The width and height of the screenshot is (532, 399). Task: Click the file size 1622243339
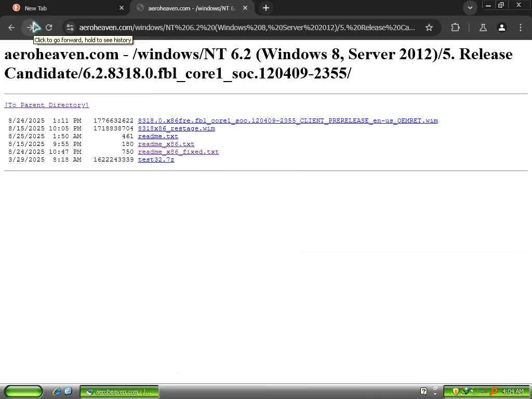(x=113, y=159)
